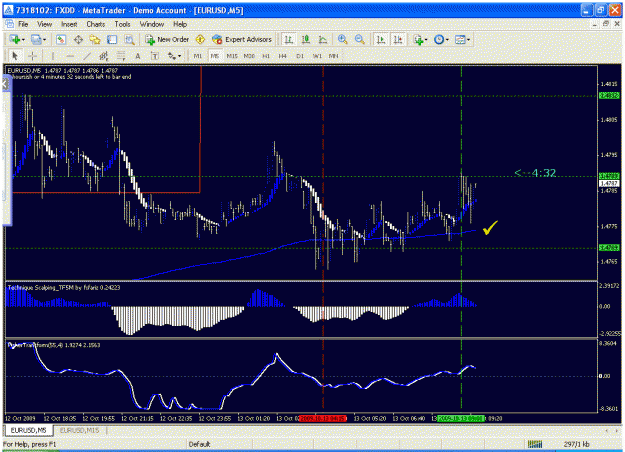Expand the Periods clock dropdown arrow

(447, 39)
